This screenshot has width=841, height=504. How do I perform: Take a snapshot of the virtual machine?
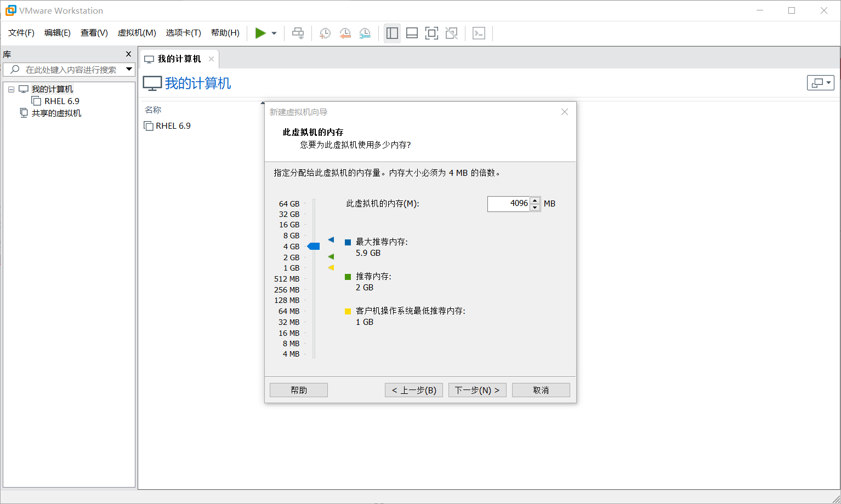click(325, 33)
